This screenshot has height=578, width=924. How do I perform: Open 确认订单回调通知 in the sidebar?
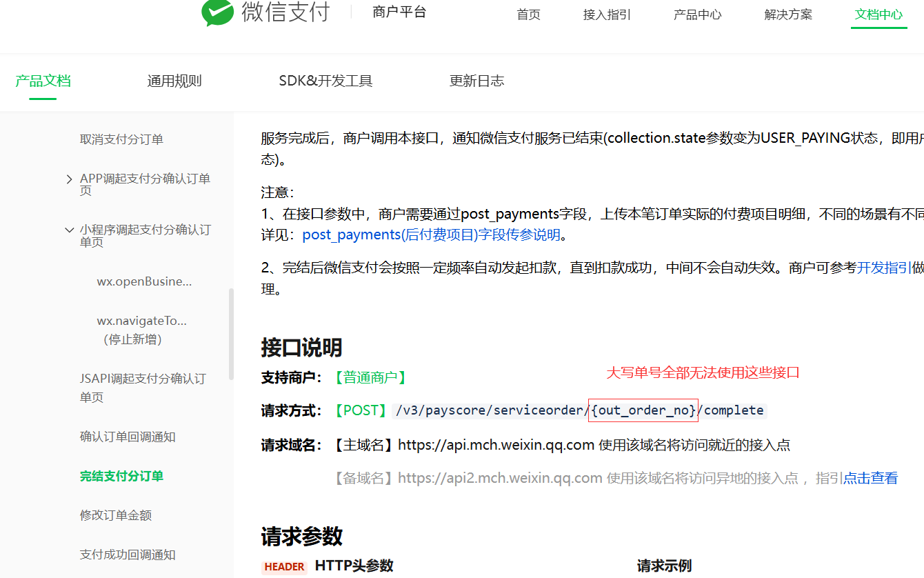click(128, 437)
